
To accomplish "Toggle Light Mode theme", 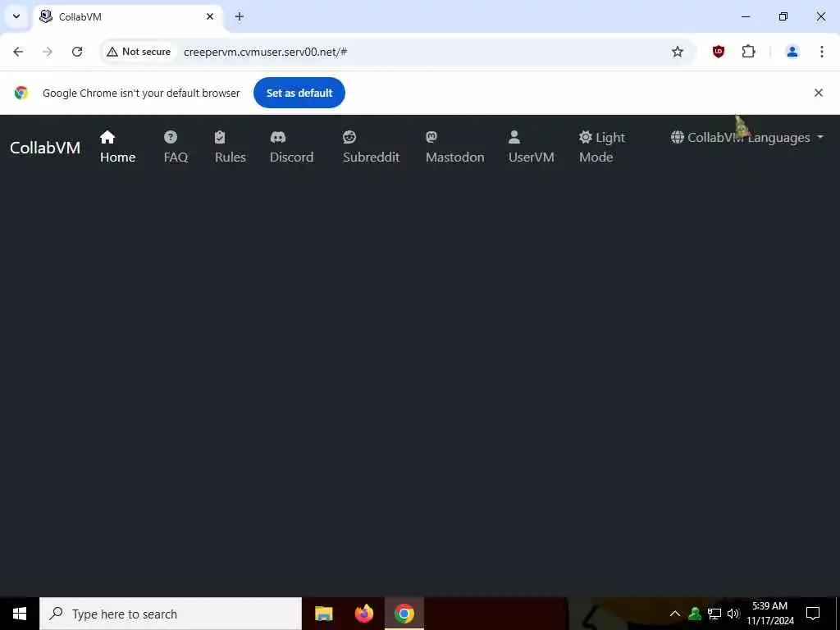I will [601, 147].
